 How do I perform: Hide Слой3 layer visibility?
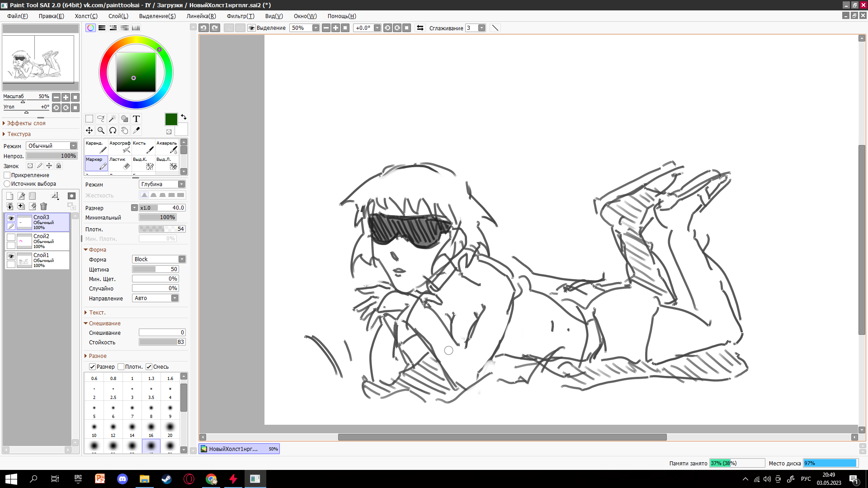(x=11, y=218)
